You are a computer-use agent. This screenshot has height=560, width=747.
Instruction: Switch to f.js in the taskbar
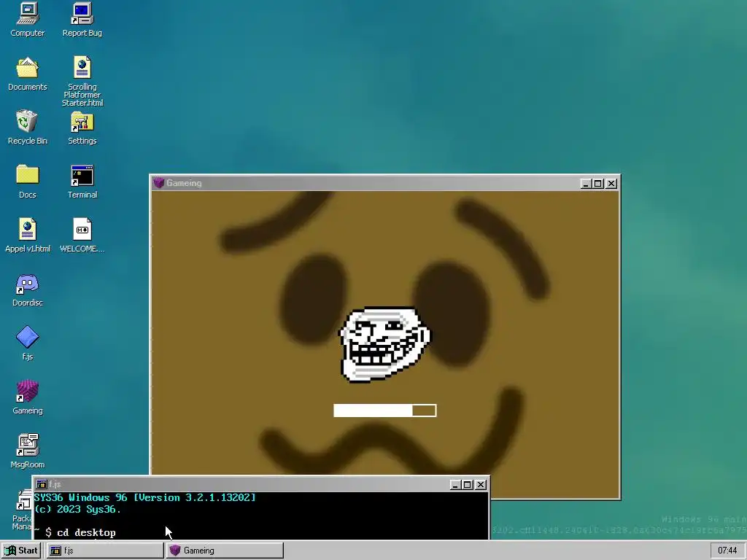coord(105,551)
